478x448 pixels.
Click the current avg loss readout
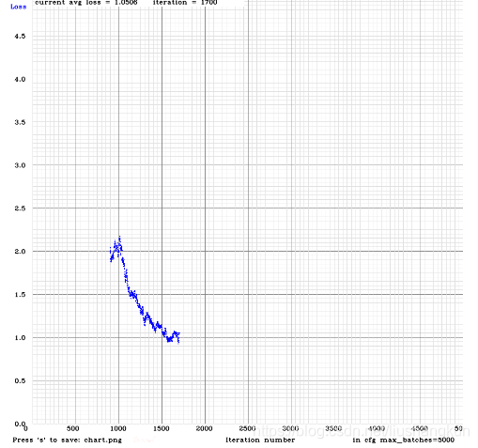pyautogui.click(x=86, y=3)
